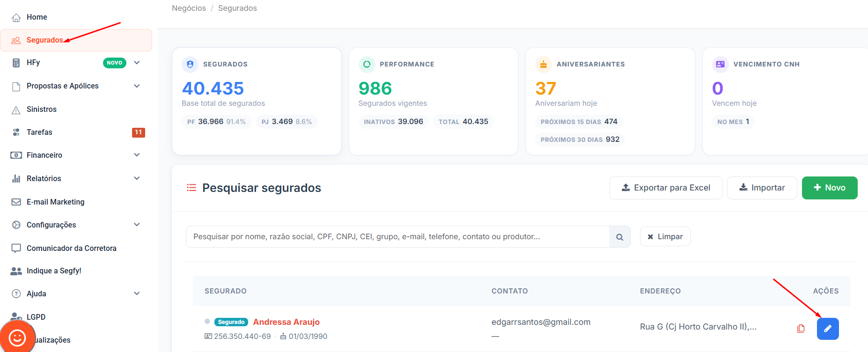Viewport: 868px width, 352px height.
Task: Expand the Financeiro menu chevron
Action: (x=137, y=155)
